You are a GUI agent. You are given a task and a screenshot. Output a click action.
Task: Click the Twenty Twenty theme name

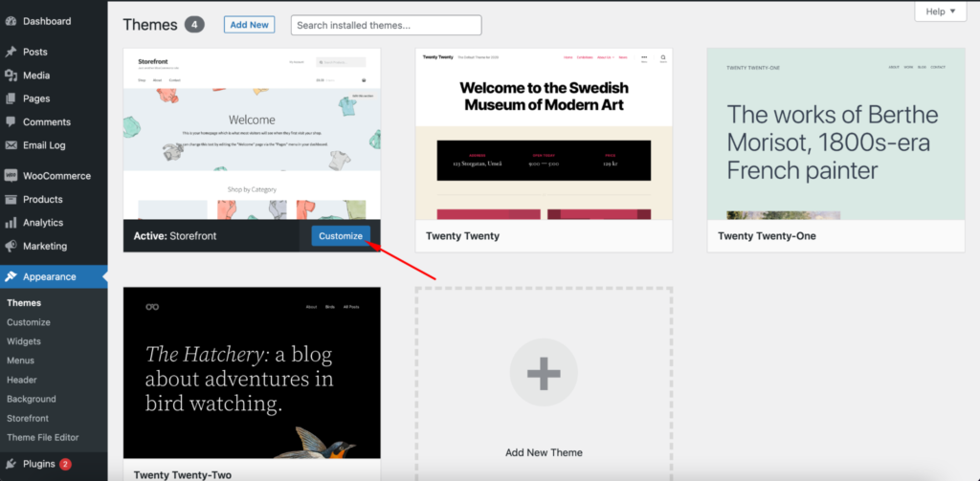462,236
